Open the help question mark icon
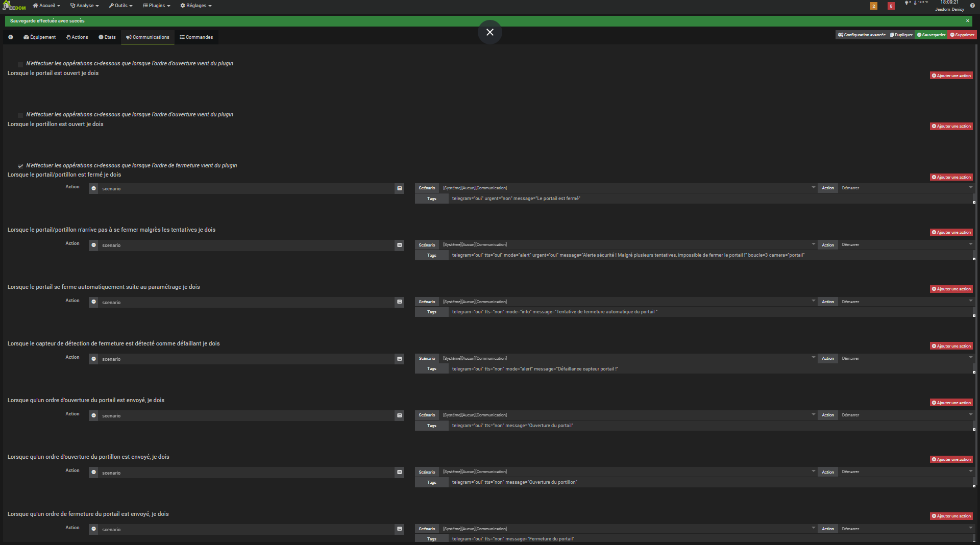980x545 pixels. 972,6
